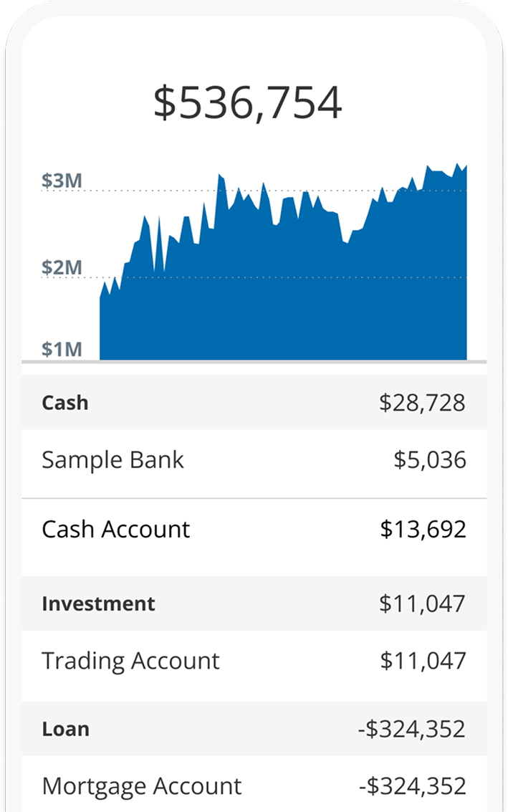Select the Cash total of $28,728
Image resolution: width=508 pixels, height=812 pixels.
coord(422,403)
